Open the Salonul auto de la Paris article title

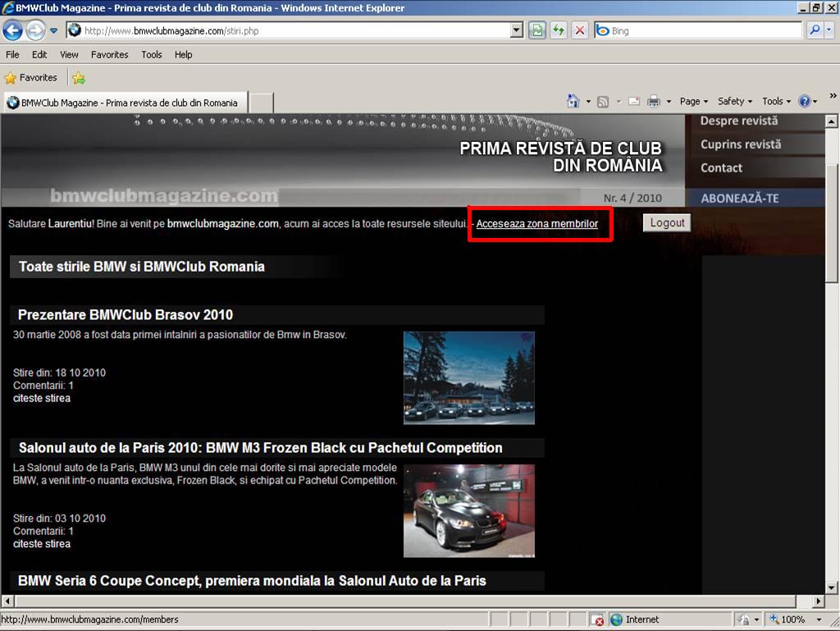(x=260, y=448)
